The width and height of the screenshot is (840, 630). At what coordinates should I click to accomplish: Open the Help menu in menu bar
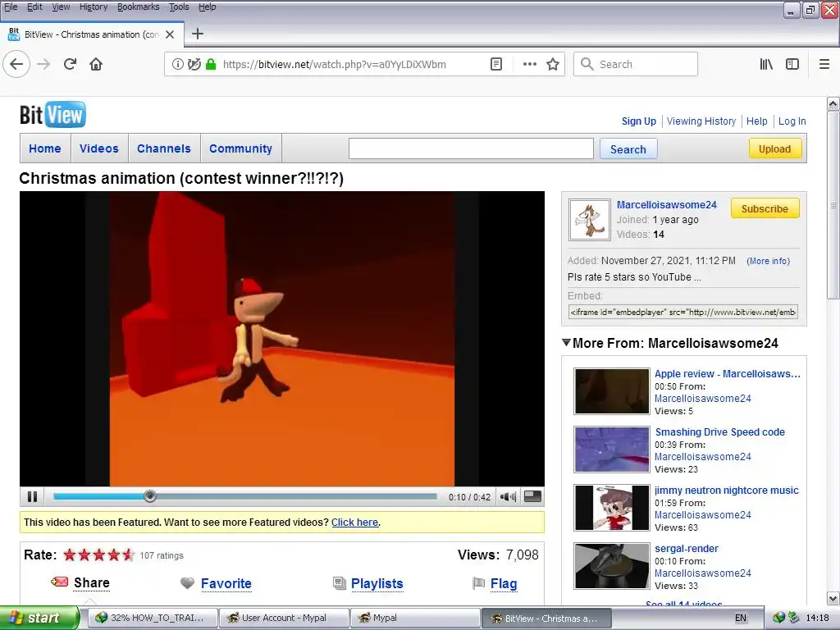(x=208, y=7)
